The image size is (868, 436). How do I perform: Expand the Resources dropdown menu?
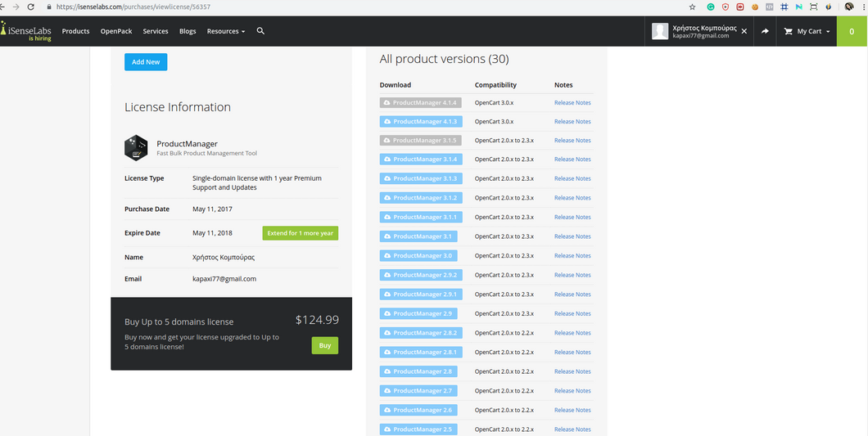225,31
